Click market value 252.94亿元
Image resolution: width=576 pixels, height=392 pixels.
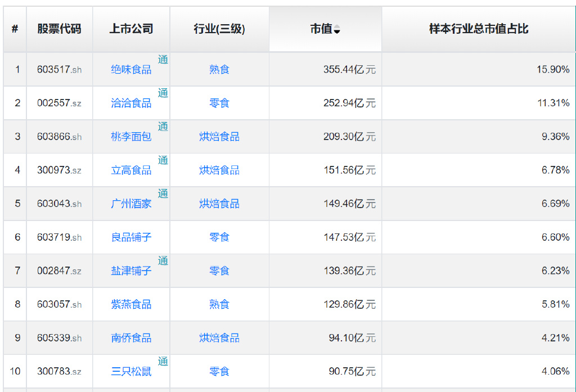349,103
